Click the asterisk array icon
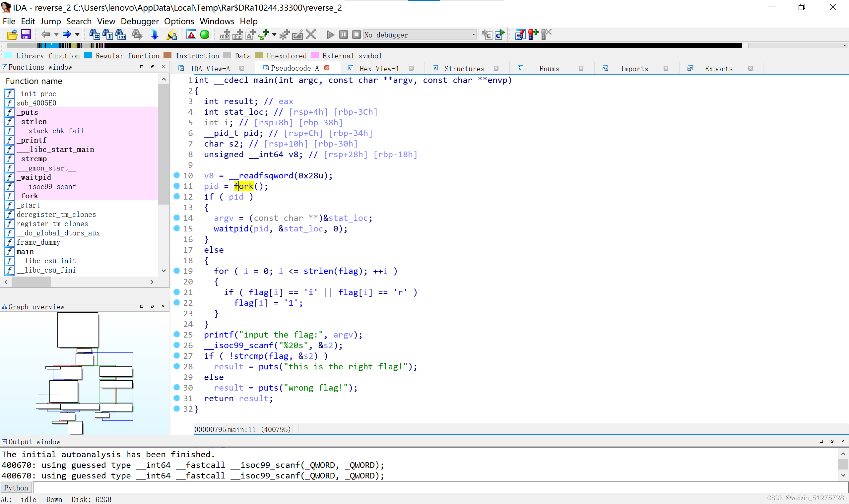 [x=284, y=34]
